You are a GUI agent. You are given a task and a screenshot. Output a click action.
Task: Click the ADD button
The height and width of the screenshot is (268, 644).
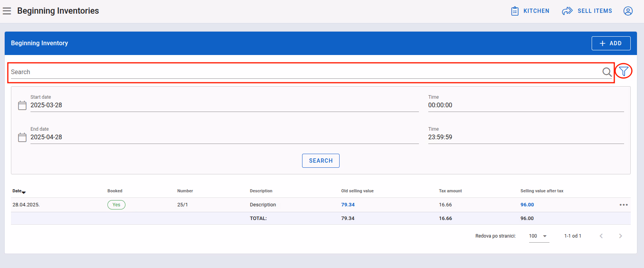pos(611,43)
